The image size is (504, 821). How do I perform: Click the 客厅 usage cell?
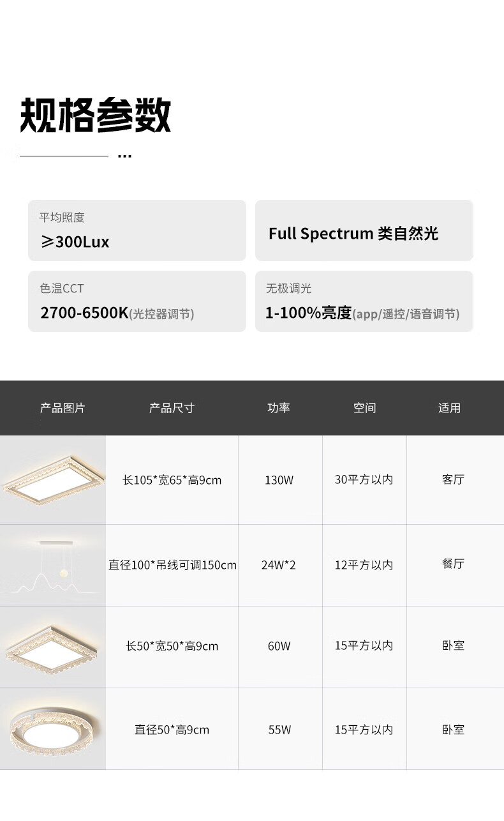453,479
